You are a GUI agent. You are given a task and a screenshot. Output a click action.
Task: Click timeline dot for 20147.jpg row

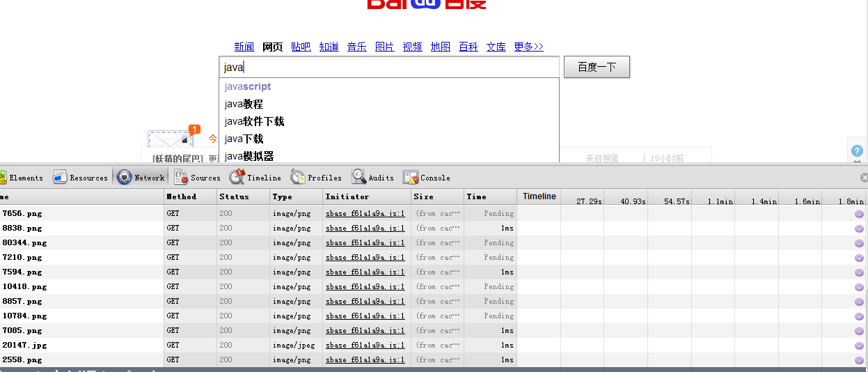click(859, 346)
